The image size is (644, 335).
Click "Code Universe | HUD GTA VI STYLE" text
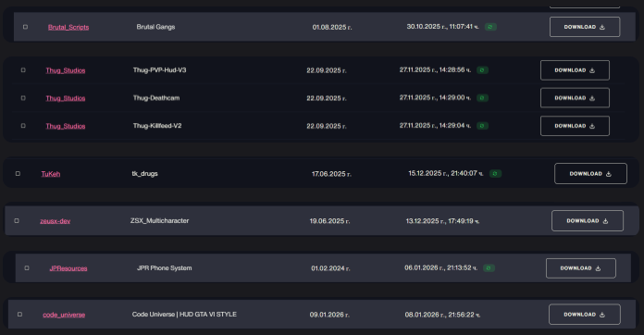184,314
